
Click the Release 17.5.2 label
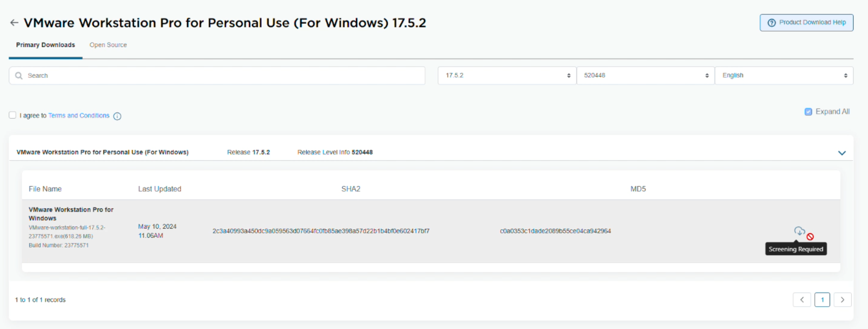[x=248, y=152]
